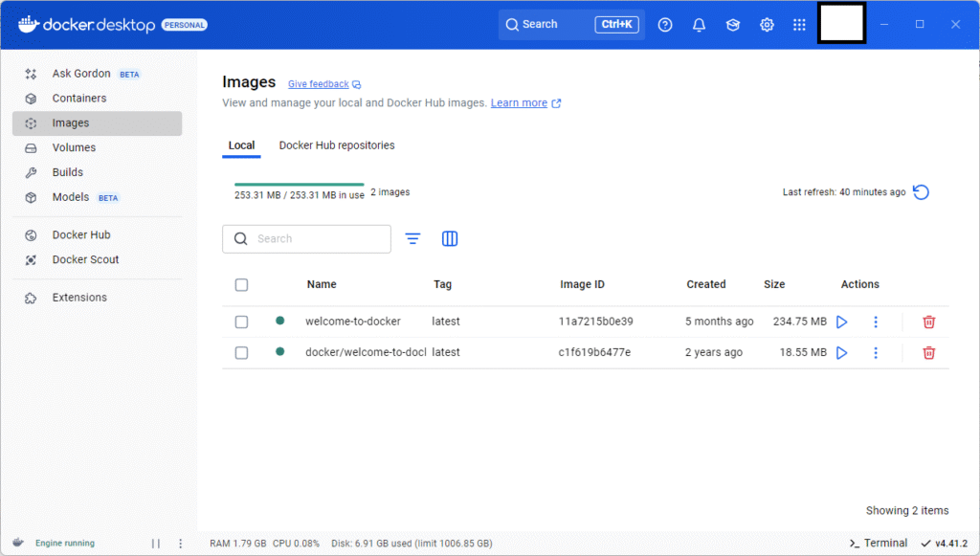Viewport: 980px width, 556px height.
Task: Click the Ask Gordon sparkle icon
Action: [31, 74]
